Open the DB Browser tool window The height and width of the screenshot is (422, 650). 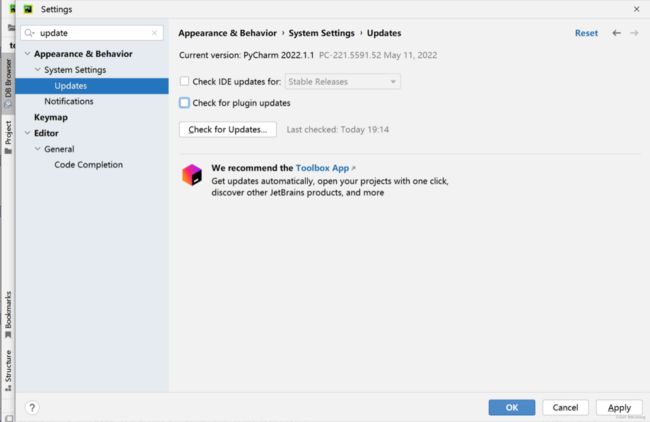click(8, 82)
